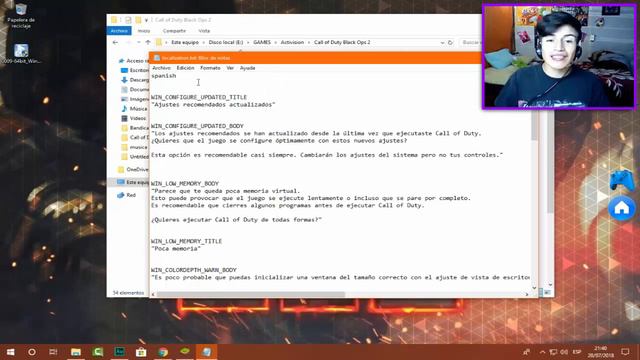Open the Microsoft Store taskbar icon

(141, 352)
